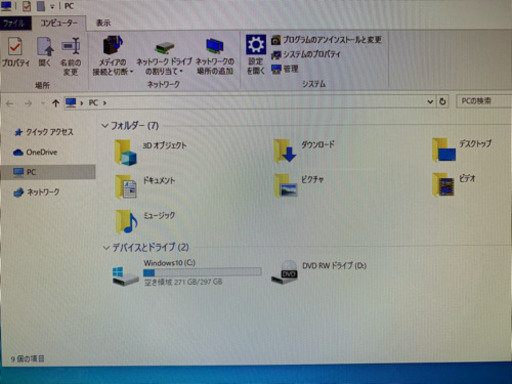The height and width of the screenshot is (384, 512).
Task: Click the free space text 271 GB/297 GB
Action: click(x=183, y=282)
